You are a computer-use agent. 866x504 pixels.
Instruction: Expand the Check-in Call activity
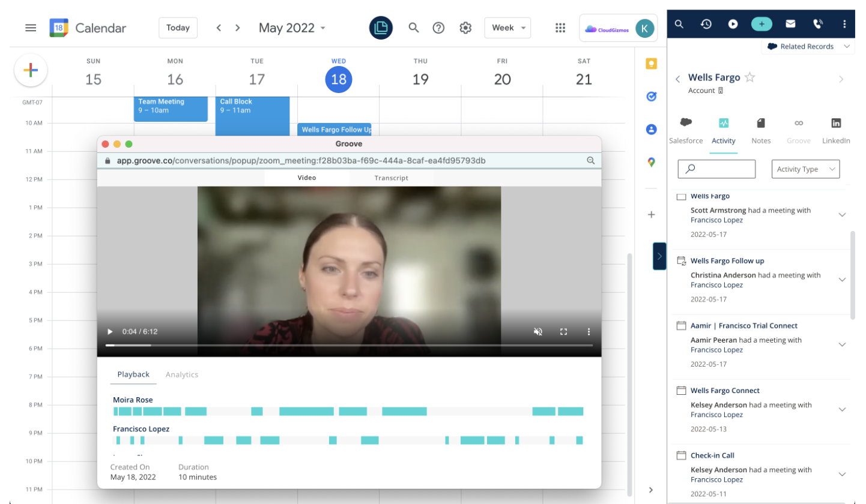842,474
